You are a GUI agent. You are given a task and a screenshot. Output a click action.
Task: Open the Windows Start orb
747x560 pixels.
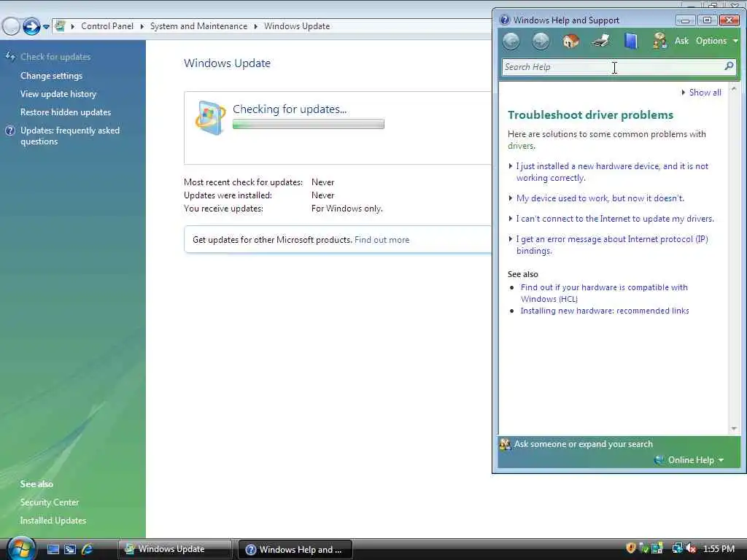click(x=22, y=548)
